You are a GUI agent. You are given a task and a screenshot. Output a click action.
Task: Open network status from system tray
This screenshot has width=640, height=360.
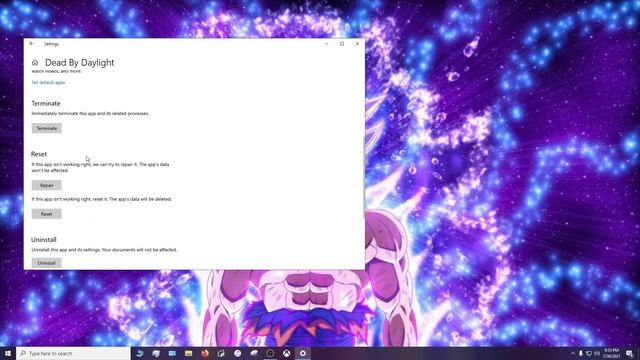tap(589, 353)
